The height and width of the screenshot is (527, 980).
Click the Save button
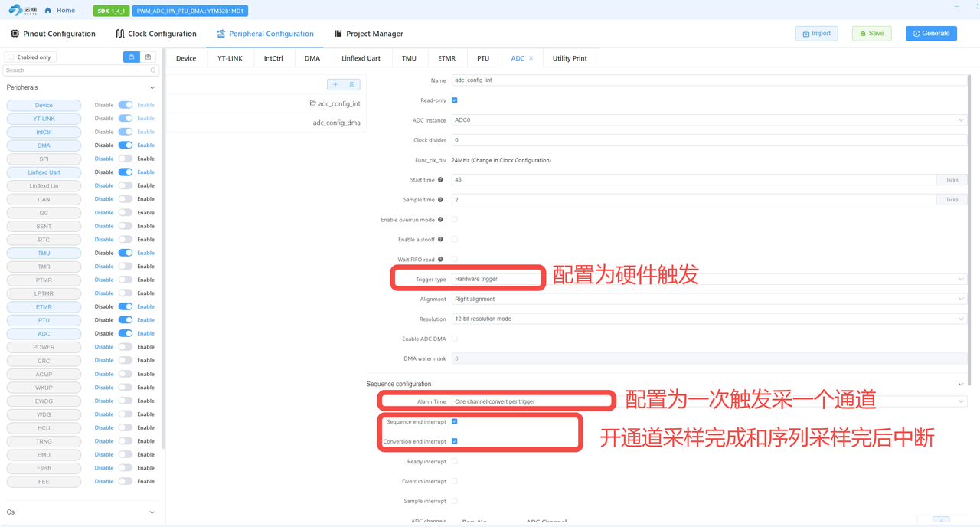(x=871, y=34)
